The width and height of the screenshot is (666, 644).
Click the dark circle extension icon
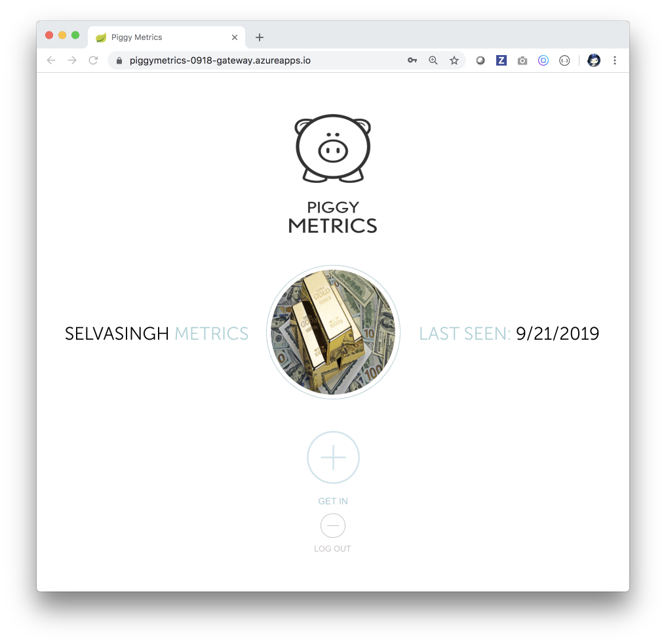coord(480,60)
